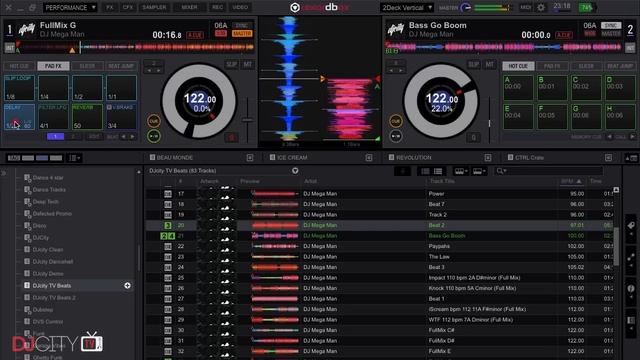Open the tree view layout dropdown icon
This screenshot has height=360, width=640.
pos(75,158)
